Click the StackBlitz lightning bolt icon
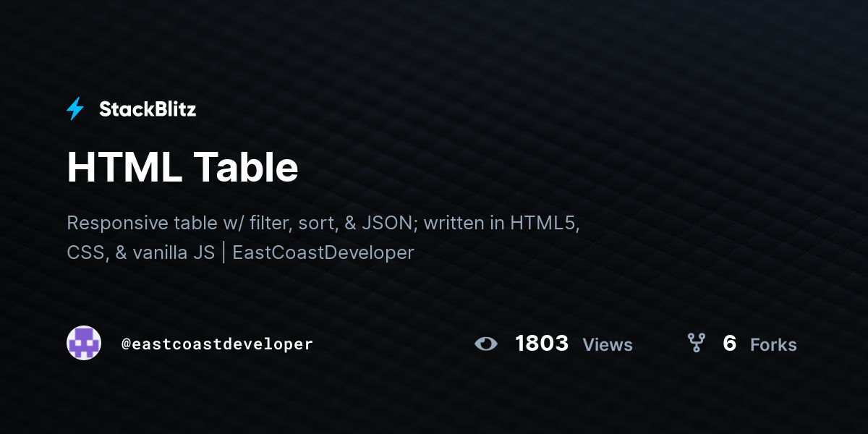 tap(75, 109)
